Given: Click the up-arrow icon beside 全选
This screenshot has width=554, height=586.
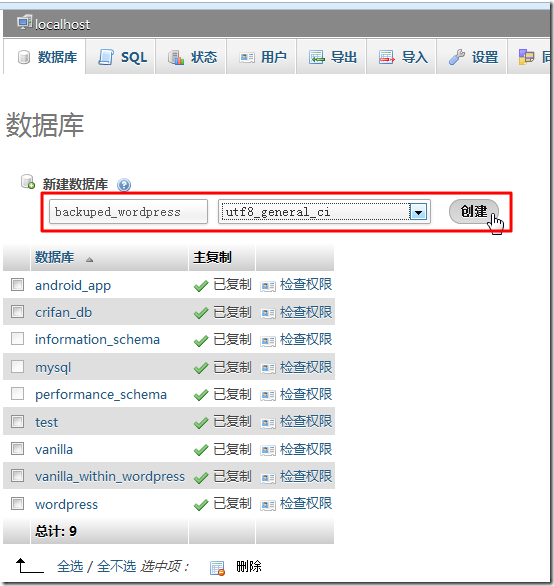Looking at the screenshot, I should coord(29,565).
